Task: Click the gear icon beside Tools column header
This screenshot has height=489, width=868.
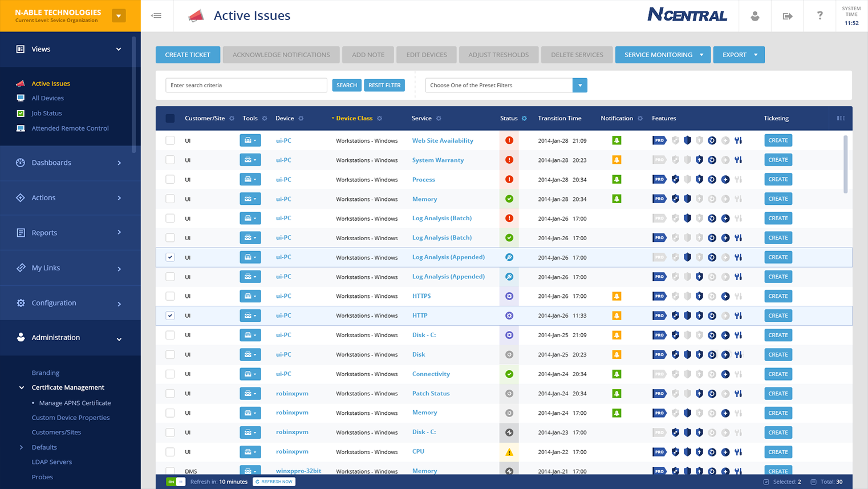Action: [265, 119]
